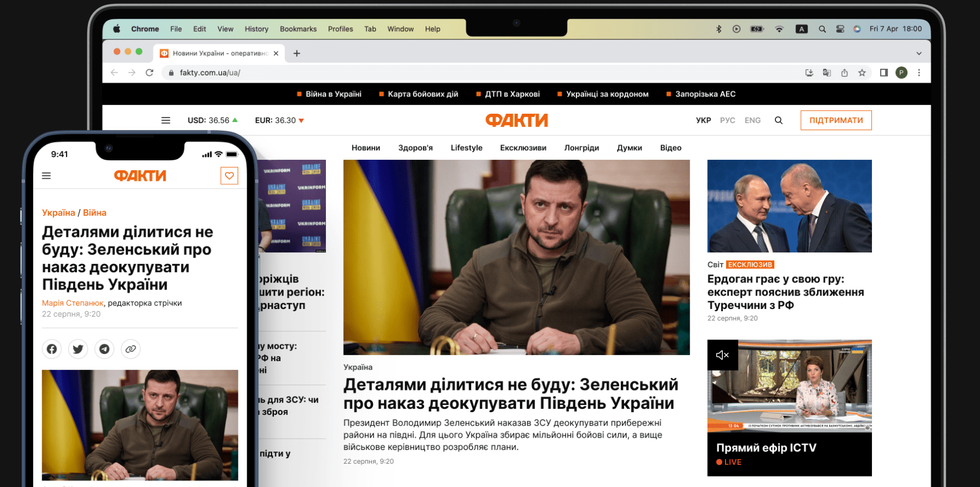
Task: Unmute the ICTV live stream video
Action: tap(722, 355)
